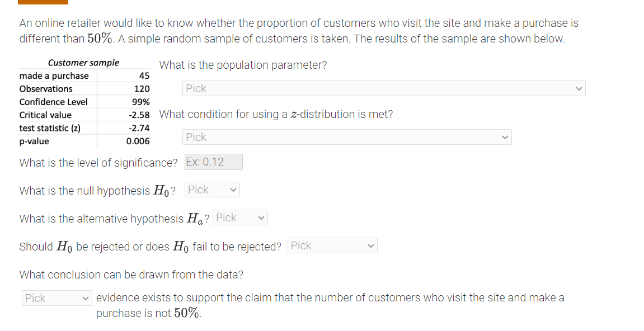Click the critical value -2.58 cell

click(x=139, y=115)
